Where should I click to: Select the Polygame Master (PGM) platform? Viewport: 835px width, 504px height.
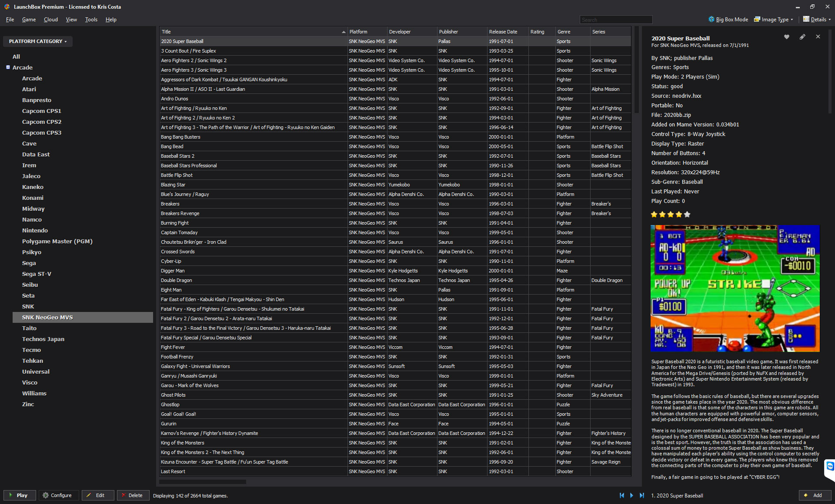click(x=57, y=241)
